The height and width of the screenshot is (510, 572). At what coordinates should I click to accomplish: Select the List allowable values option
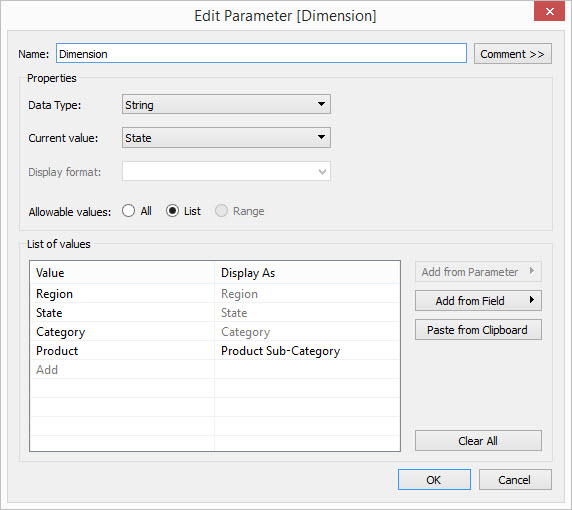coord(172,211)
